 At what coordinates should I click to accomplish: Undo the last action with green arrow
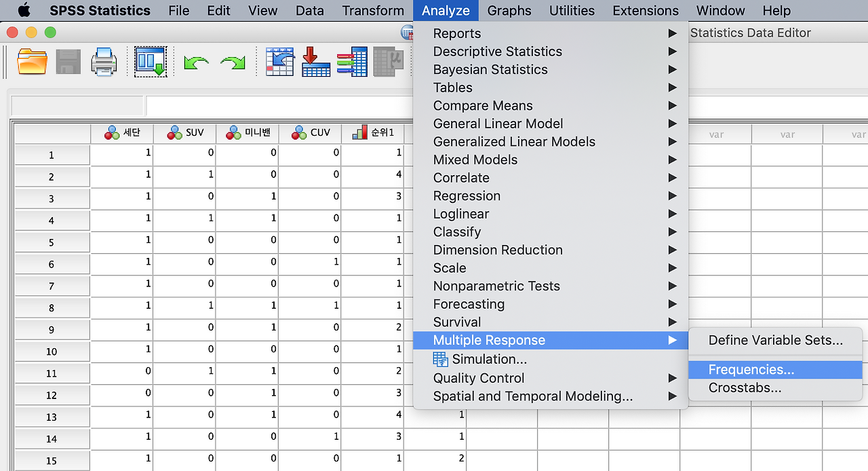click(x=196, y=63)
